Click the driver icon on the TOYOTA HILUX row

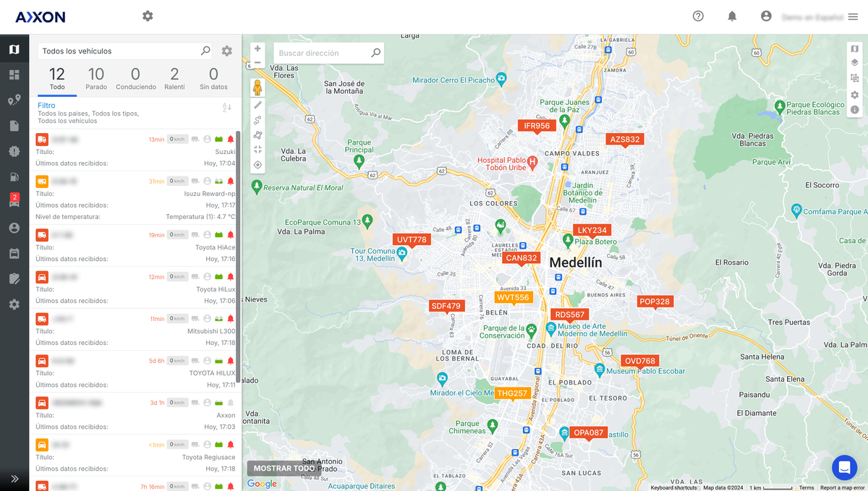click(x=207, y=360)
